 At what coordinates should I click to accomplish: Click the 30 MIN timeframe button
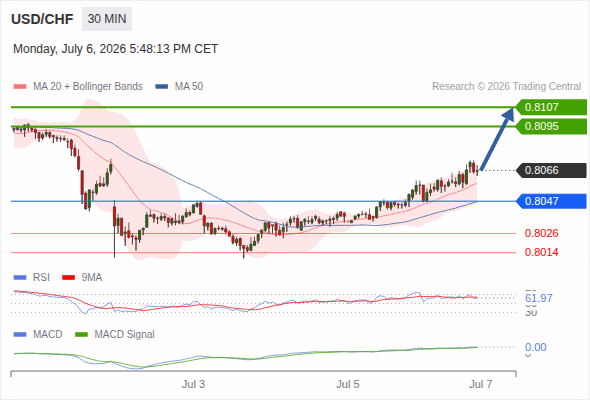point(107,19)
